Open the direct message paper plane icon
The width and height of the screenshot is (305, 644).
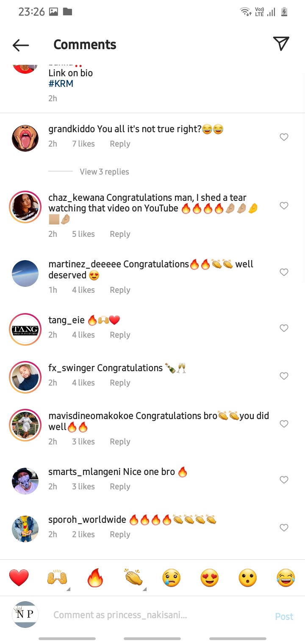pyautogui.click(x=281, y=44)
